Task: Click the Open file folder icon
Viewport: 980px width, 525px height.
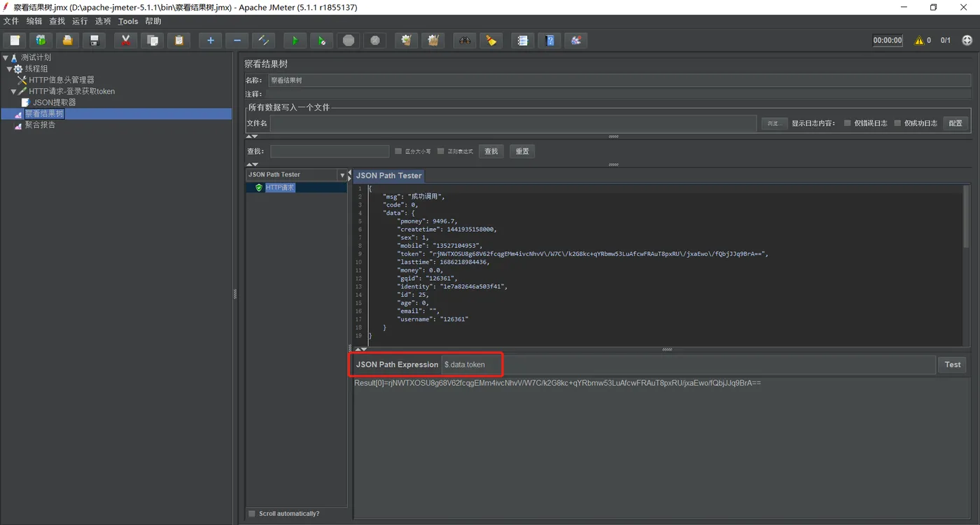Action: (67, 41)
